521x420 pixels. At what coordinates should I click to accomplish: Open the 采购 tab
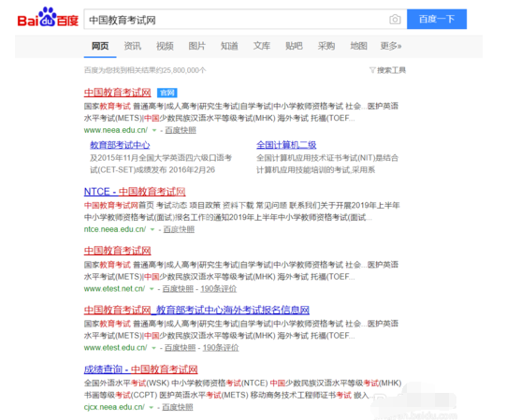point(326,46)
